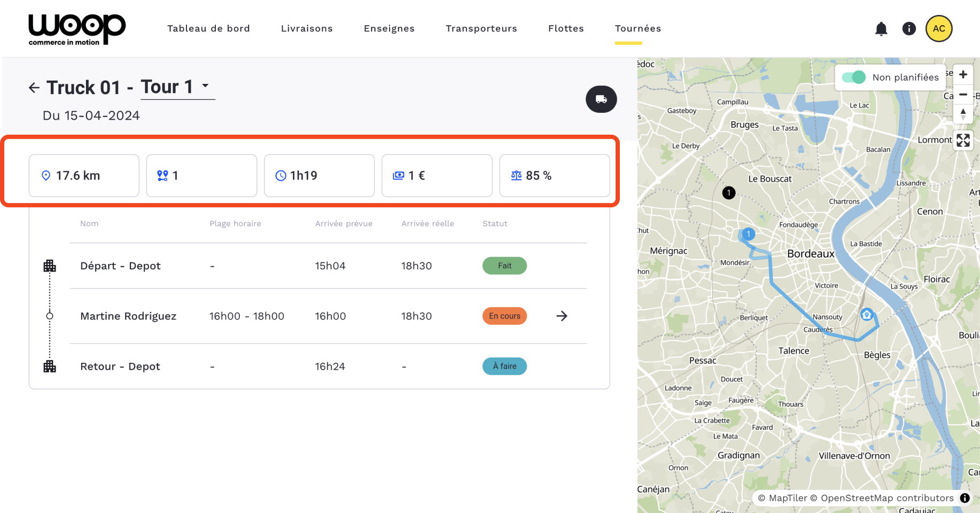
Task: Open the AC user profile avatar
Action: (x=939, y=29)
